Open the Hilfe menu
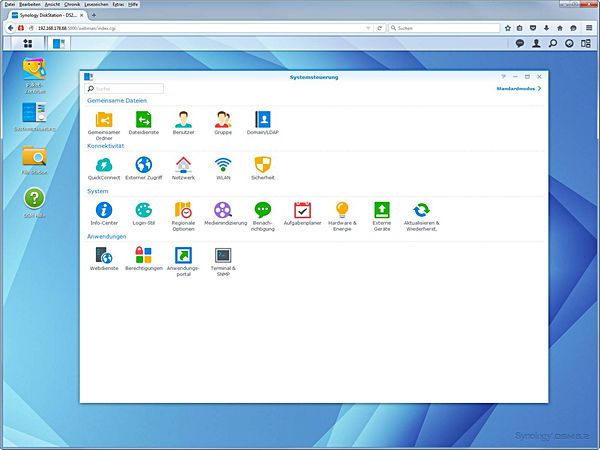Viewport: 600px width, 450px height. tap(133, 4)
